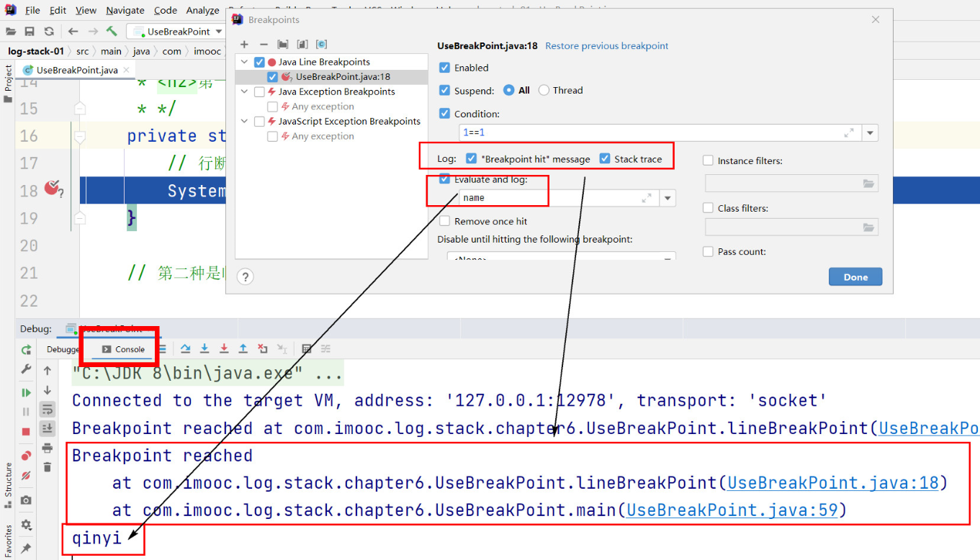
Task: Stop debugging with red square icon
Action: pyautogui.click(x=26, y=431)
